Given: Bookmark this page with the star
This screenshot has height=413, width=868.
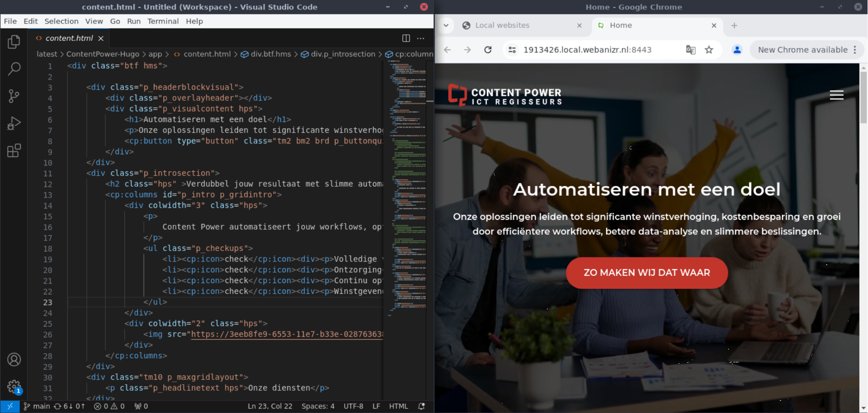Looking at the screenshot, I should pyautogui.click(x=709, y=50).
